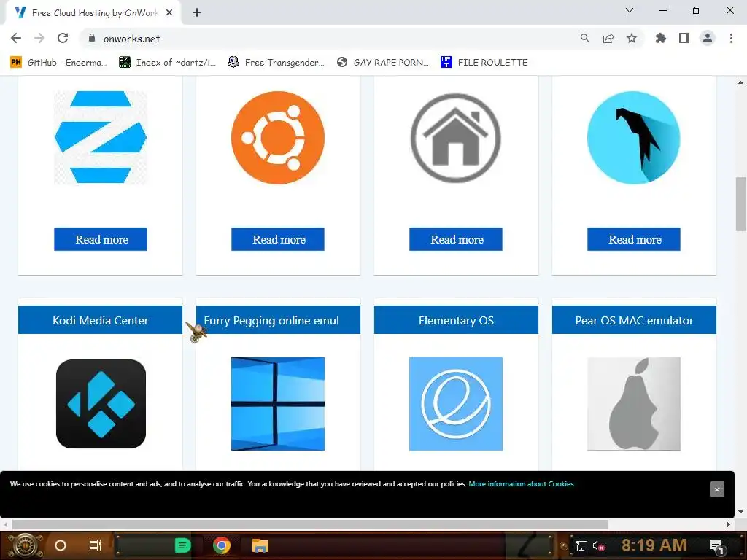Open the network tray icon
747x560 pixels.
coord(581,545)
